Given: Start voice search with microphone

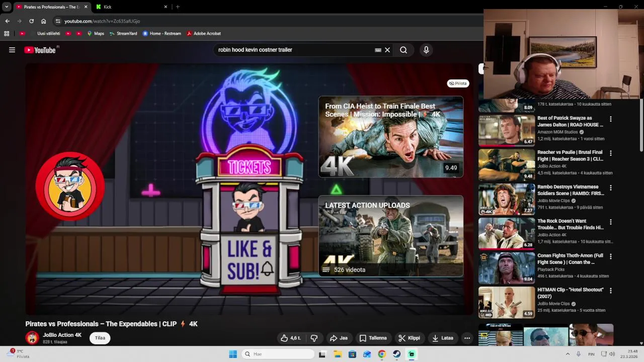Looking at the screenshot, I should coord(426,50).
